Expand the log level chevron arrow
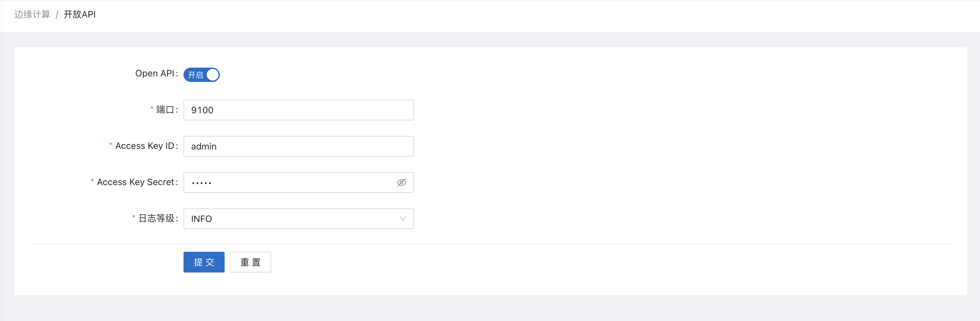This screenshot has width=980, height=321. pos(403,219)
